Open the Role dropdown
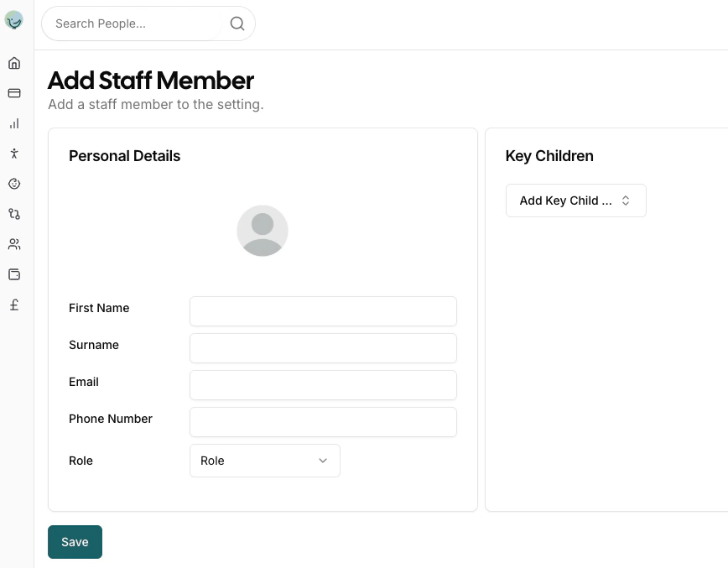 265,461
